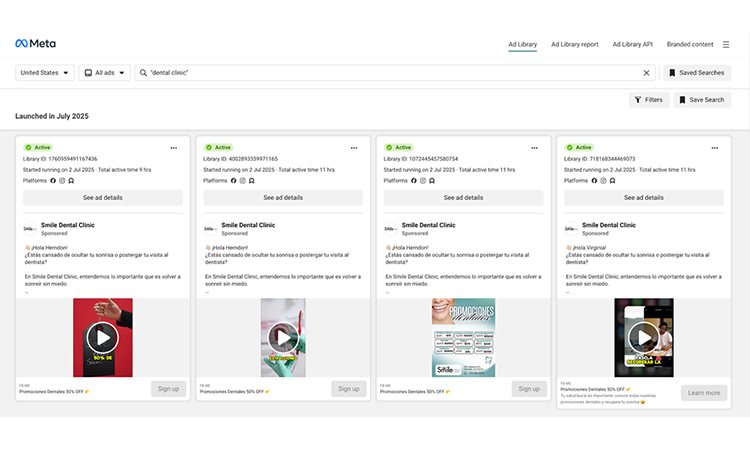The height and width of the screenshot is (450, 750).
Task: Click Smile Dental Clinic avatar on ad 1760959491167436
Action: pos(30,229)
